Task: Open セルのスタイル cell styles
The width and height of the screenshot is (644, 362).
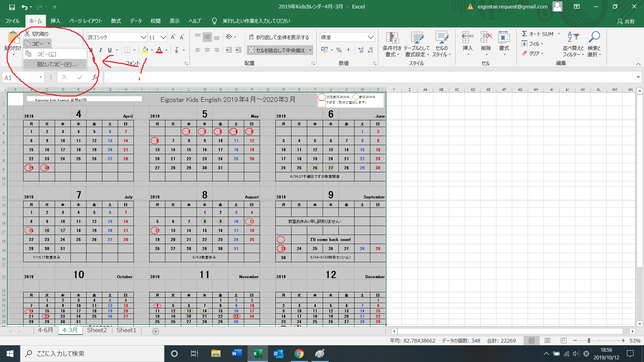Action: (x=442, y=44)
